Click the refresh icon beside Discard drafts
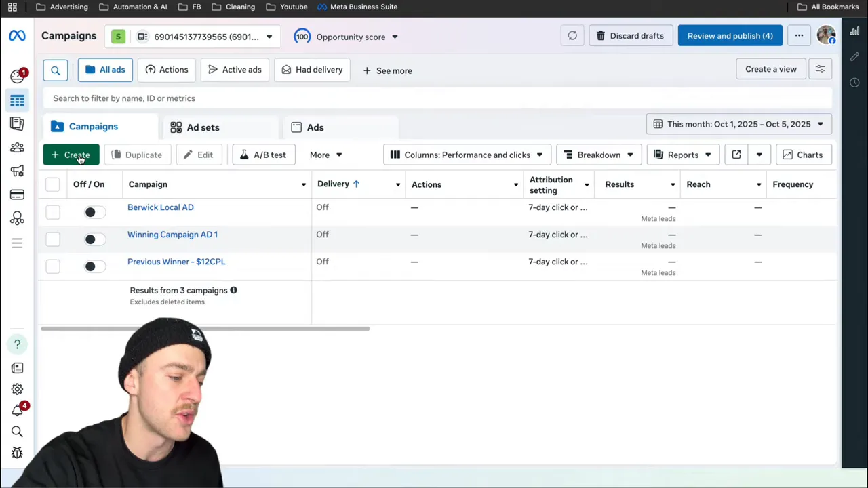The image size is (868, 488). point(572,36)
